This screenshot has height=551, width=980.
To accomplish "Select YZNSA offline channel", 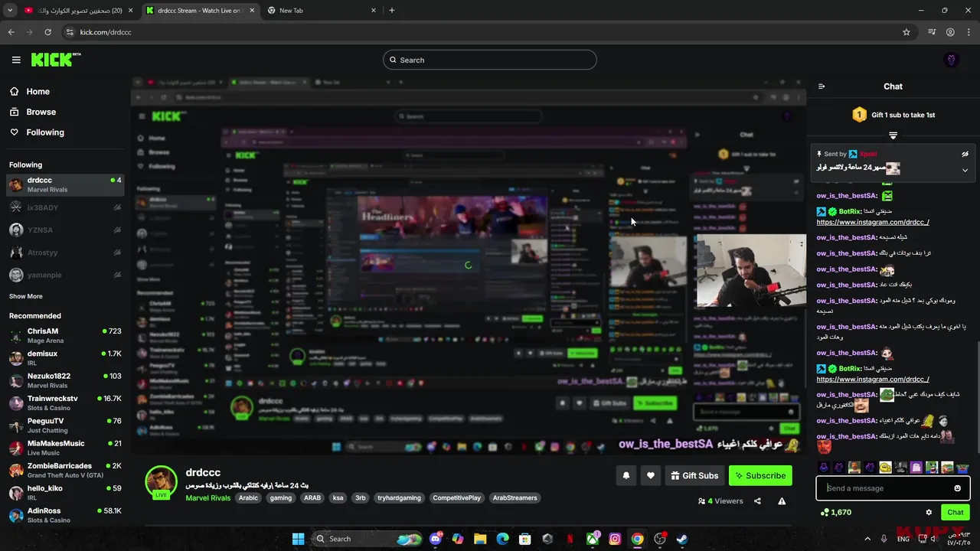I will click(64, 230).
